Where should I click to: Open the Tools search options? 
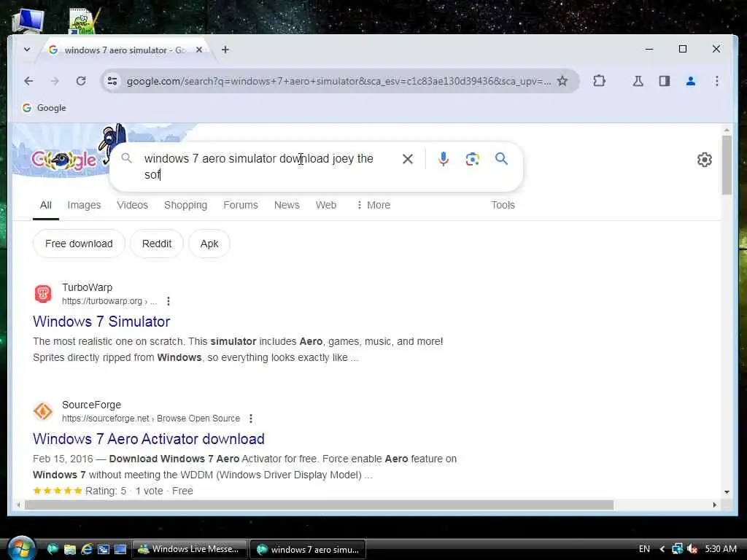[503, 205]
